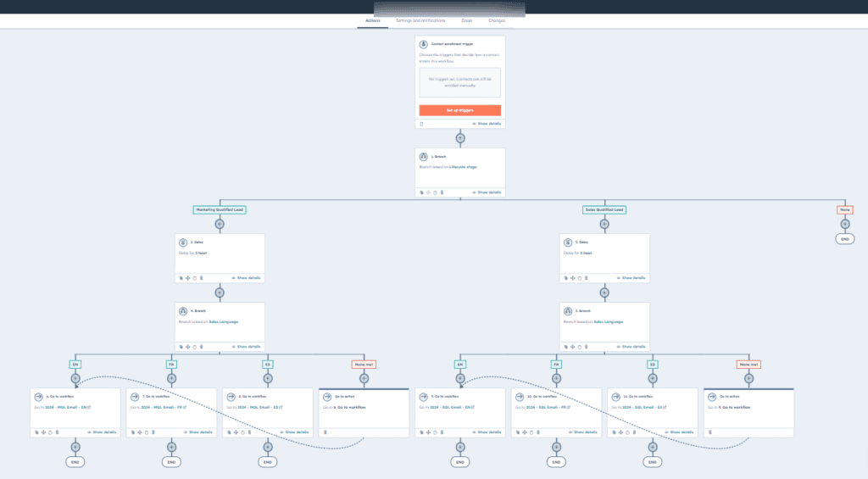Add action below MQL Email - FR card
This screenshot has width=868, height=479.
coord(171,447)
